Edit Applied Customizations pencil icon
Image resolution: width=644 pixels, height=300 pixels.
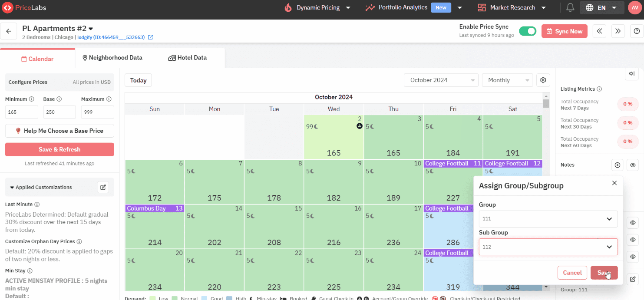[x=103, y=187]
